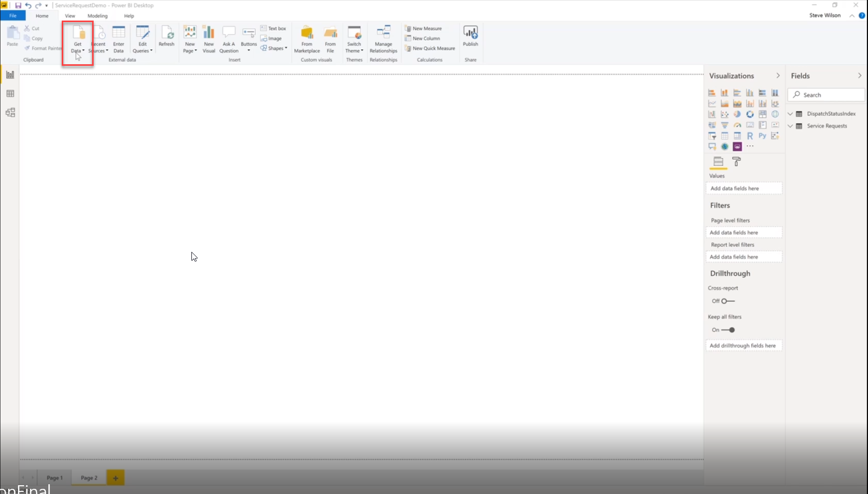The height and width of the screenshot is (494, 868).
Task: Add a new page with plus button
Action: pos(115,478)
